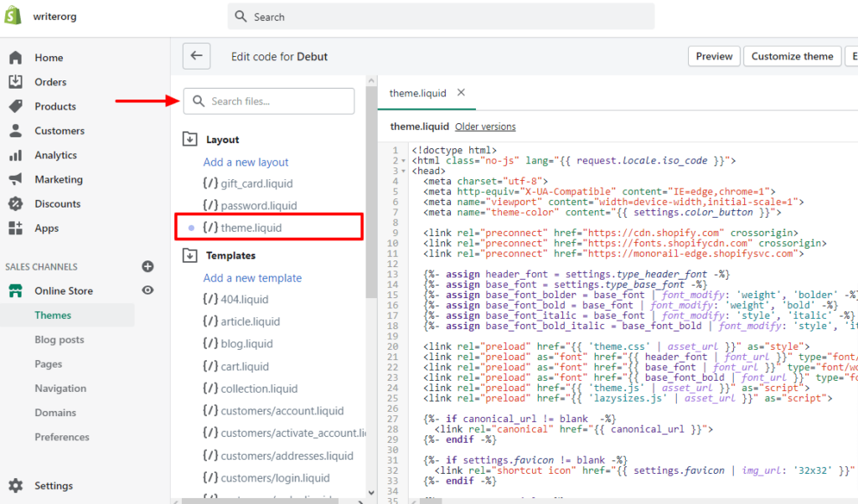Open the Discounts section
The height and width of the screenshot is (504, 858).
coord(58,203)
